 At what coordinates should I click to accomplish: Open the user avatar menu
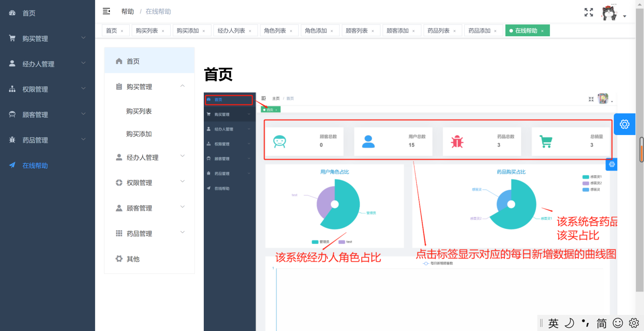point(609,12)
